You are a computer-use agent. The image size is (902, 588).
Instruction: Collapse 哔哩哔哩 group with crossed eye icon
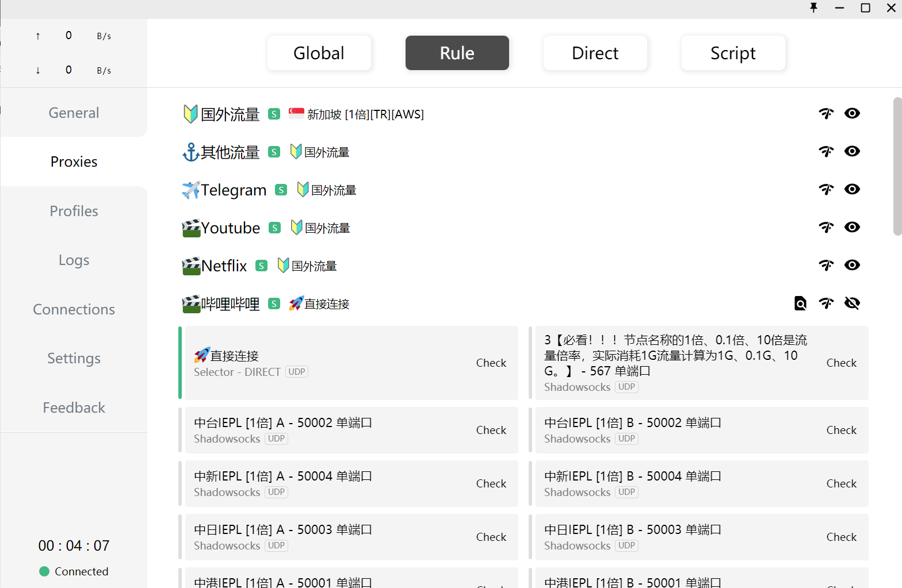coord(852,303)
